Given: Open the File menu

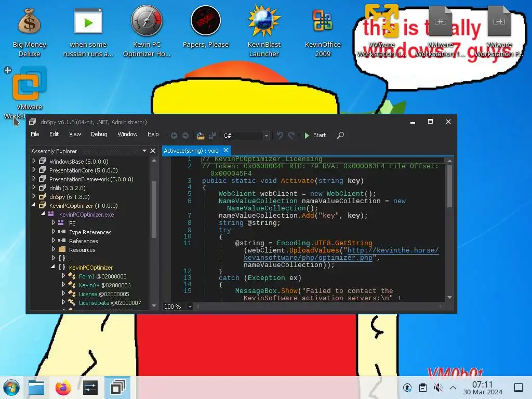Looking at the screenshot, I should (35, 134).
